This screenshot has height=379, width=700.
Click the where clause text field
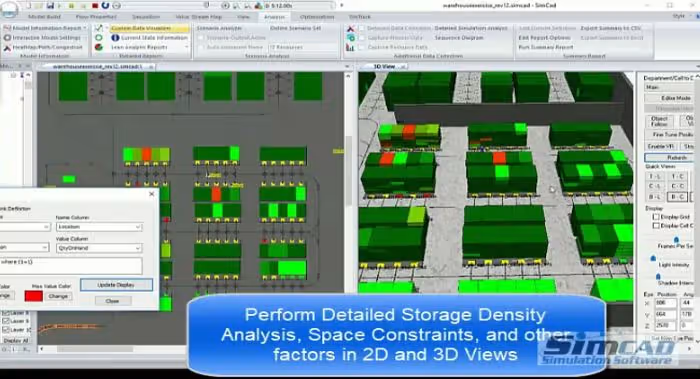tap(71, 266)
